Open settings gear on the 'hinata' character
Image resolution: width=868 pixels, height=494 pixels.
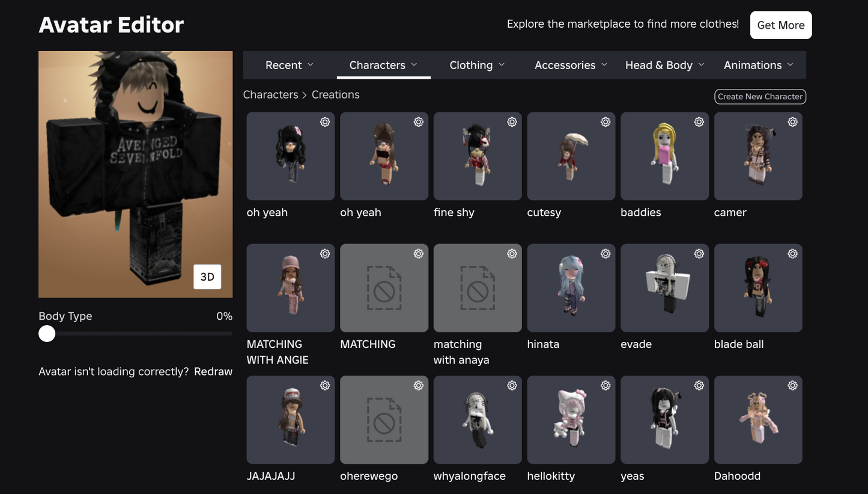click(x=605, y=253)
